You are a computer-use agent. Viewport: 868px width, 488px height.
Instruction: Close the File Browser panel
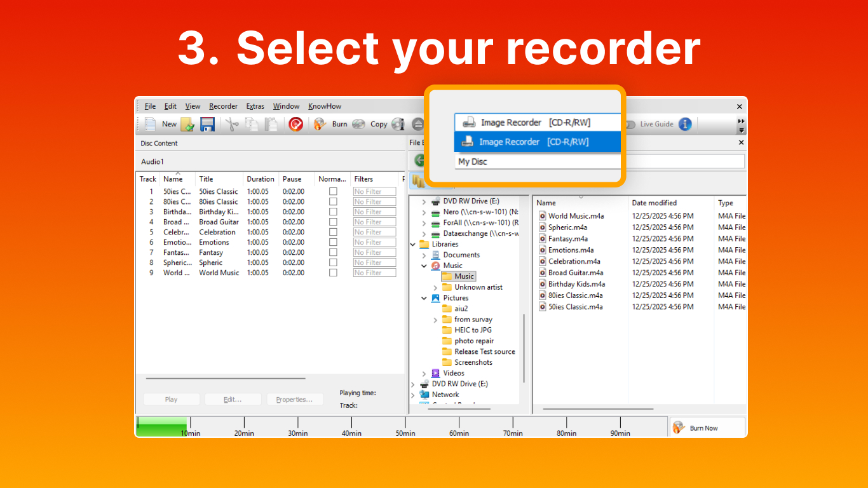741,143
